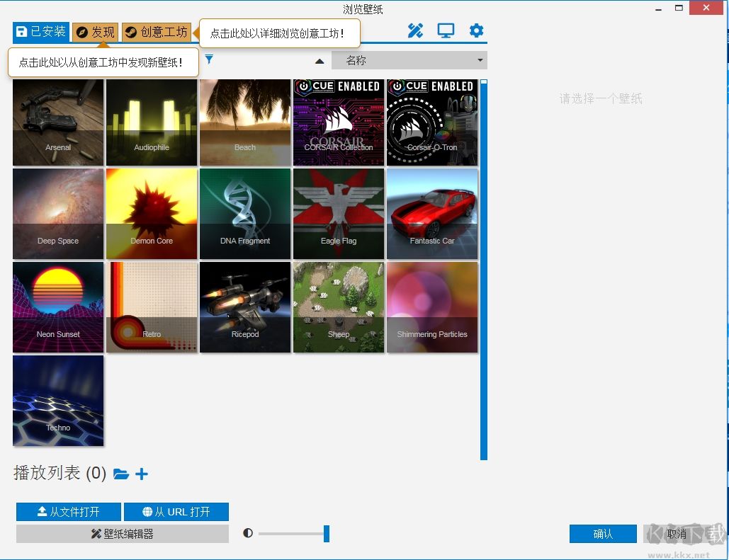729x560 pixels.
Task: Select the Neon Sunset wallpaper thumbnail
Action: (58, 307)
